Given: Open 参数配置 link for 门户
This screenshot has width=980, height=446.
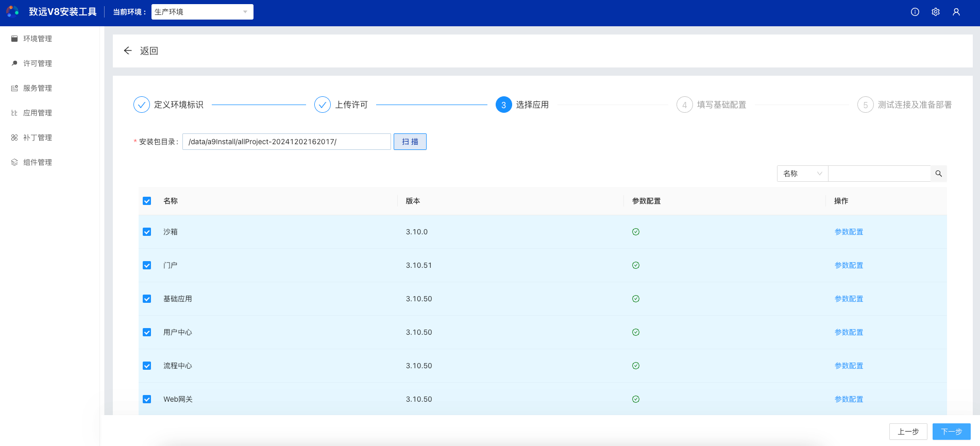Looking at the screenshot, I should (x=849, y=265).
